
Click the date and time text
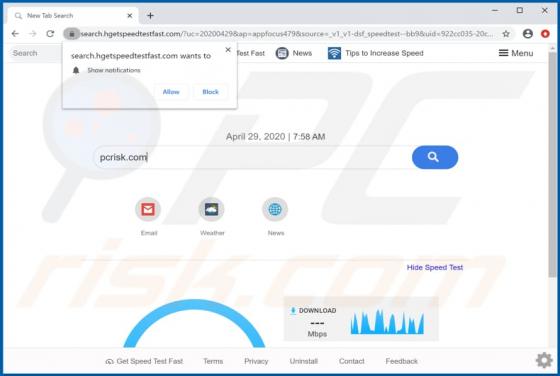tap(275, 136)
